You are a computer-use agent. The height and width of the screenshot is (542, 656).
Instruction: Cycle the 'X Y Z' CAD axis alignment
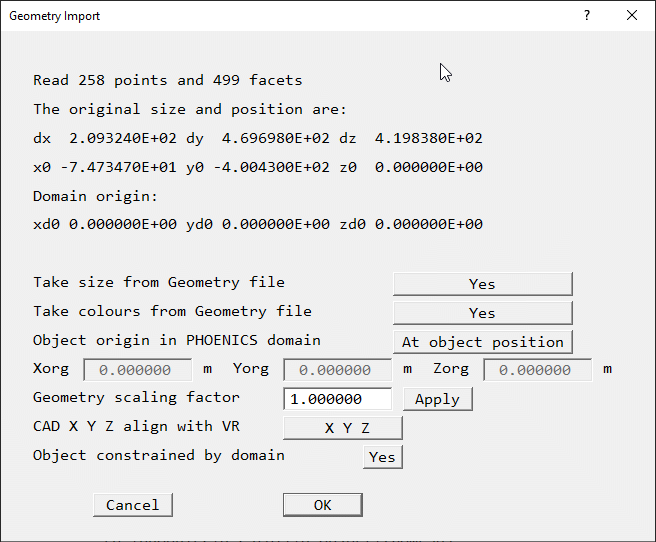pos(343,428)
